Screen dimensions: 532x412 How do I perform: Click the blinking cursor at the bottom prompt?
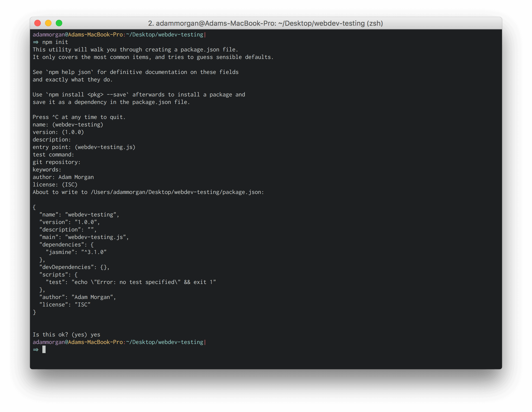[x=44, y=349]
